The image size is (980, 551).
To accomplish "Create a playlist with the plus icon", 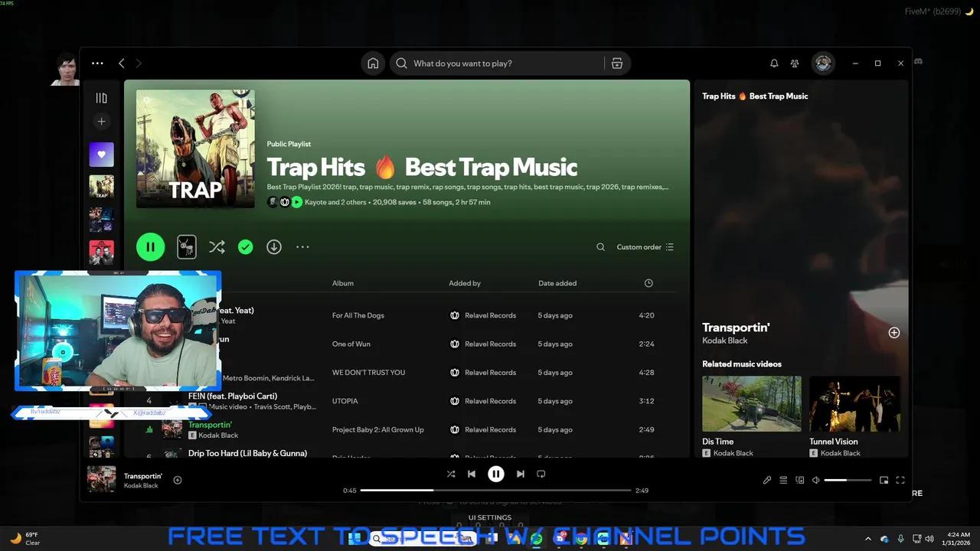I will pyautogui.click(x=101, y=121).
